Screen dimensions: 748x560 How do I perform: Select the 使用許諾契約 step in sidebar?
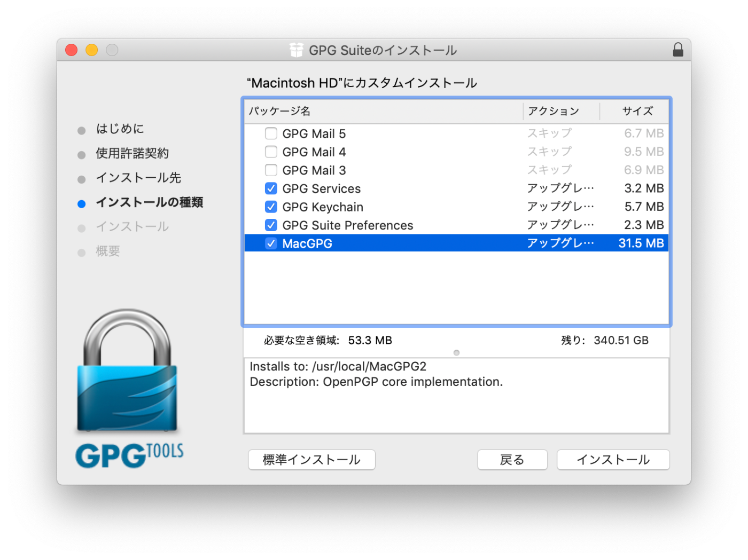[x=132, y=153]
